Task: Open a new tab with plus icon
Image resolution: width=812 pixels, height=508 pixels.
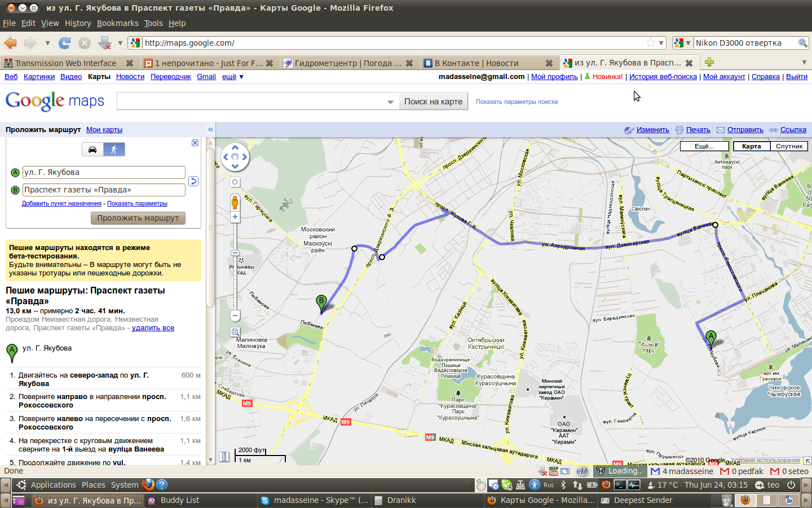Action: pos(709,62)
